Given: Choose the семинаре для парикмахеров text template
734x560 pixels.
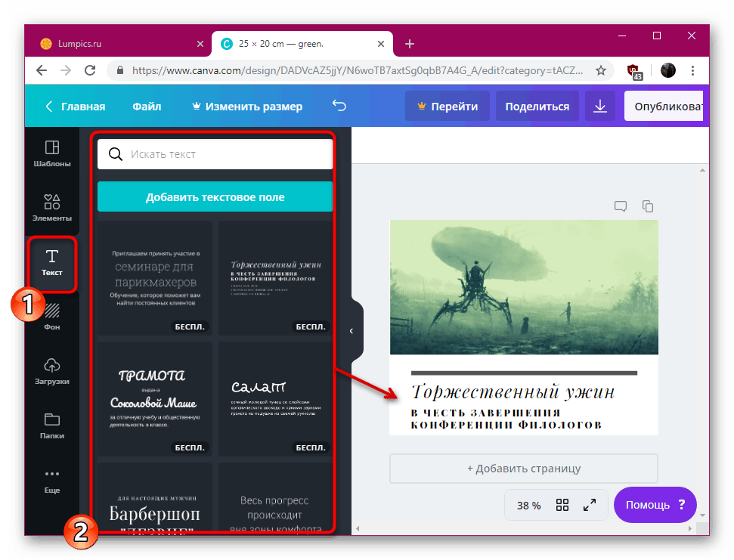Looking at the screenshot, I should pos(155,278).
